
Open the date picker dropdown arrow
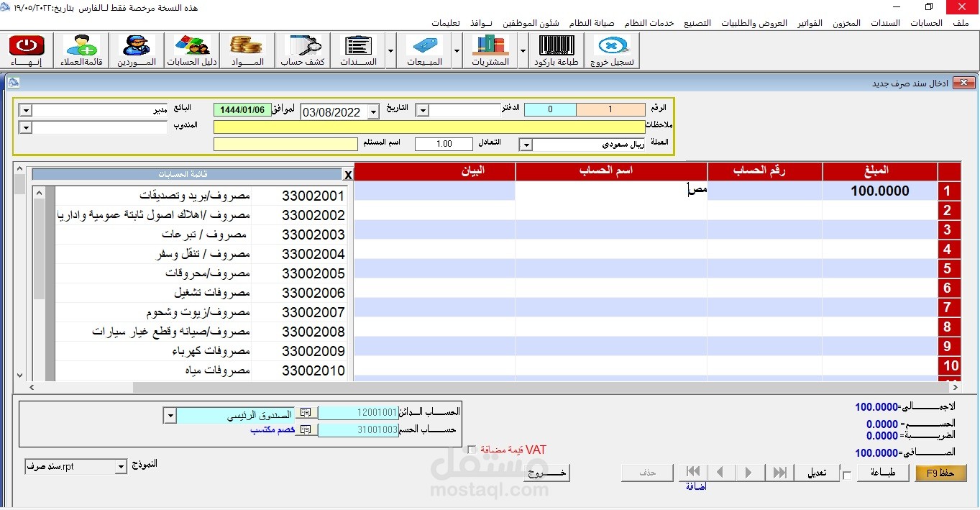click(373, 111)
